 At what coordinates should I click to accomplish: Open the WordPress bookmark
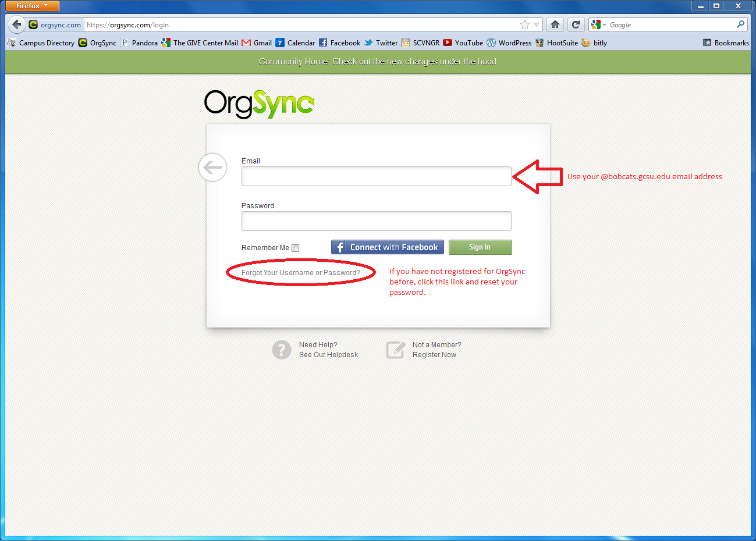click(x=509, y=42)
